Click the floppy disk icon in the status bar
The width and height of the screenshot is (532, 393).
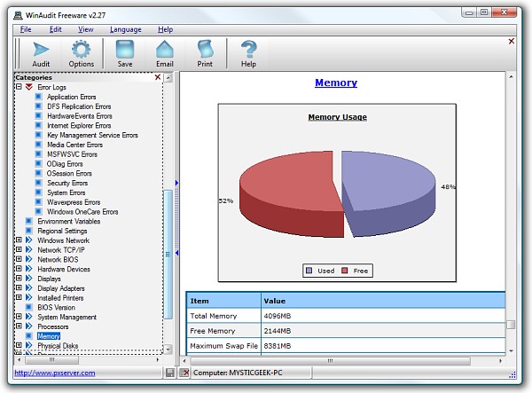169,373
